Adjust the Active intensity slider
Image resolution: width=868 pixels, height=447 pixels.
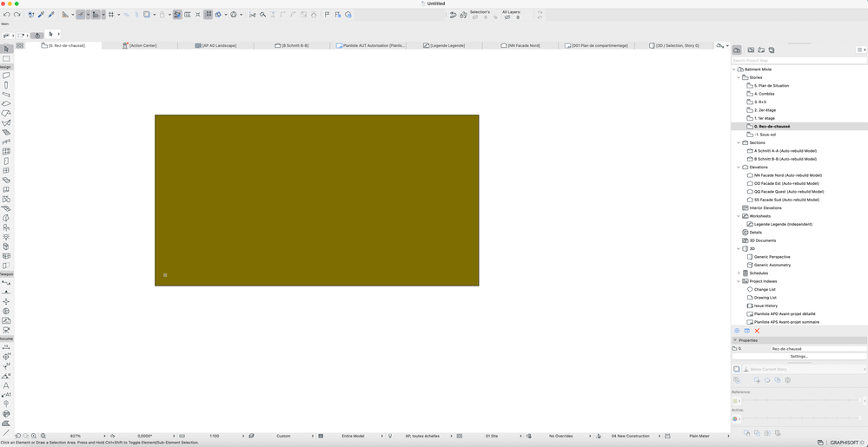(x=801, y=418)
